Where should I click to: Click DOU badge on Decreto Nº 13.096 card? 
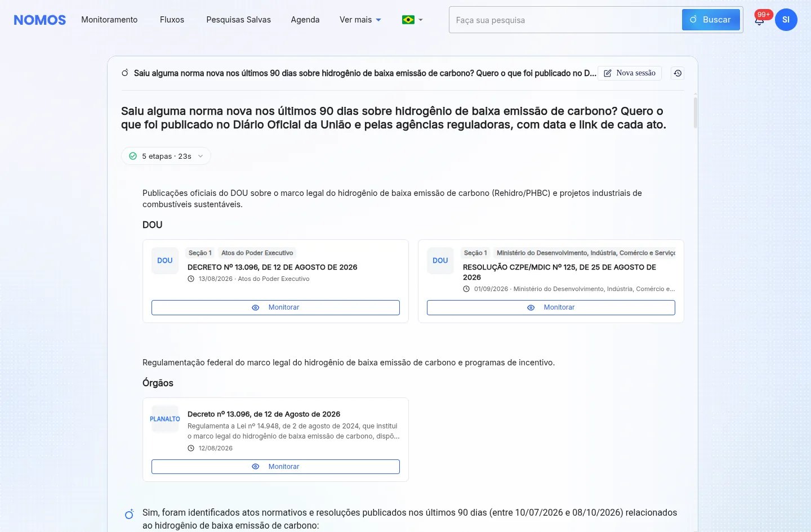tap(165, 261)
